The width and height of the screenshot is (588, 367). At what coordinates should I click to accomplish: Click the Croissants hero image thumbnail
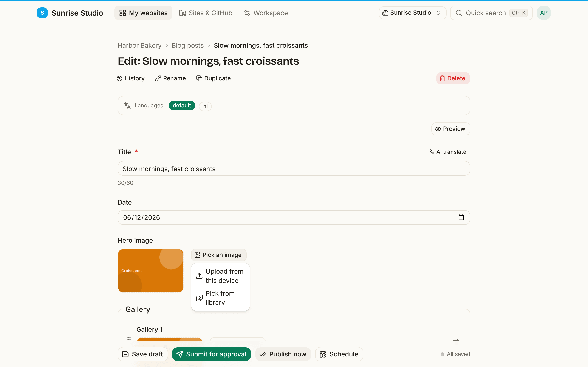tap(151, 270)
